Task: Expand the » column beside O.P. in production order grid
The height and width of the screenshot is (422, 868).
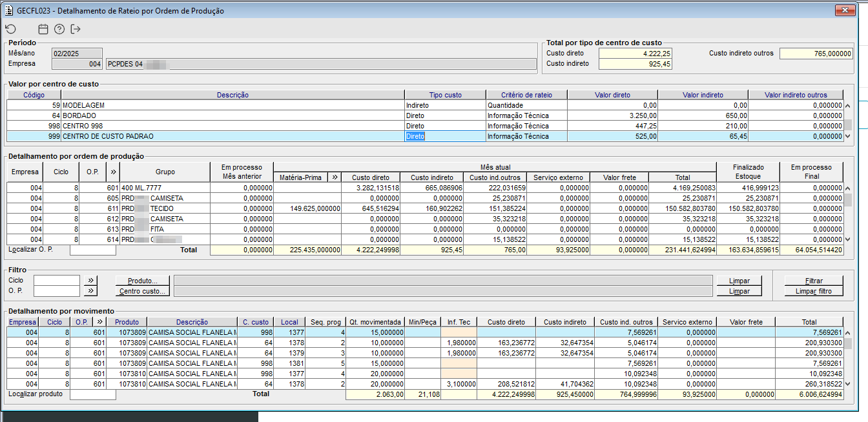Action: click(x=114, y=172)
